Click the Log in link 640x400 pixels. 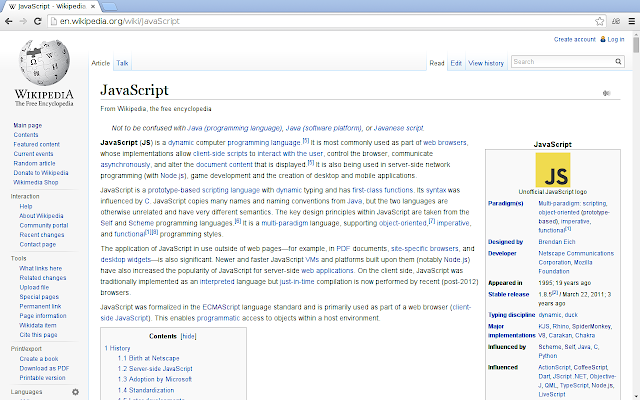(x=616, y=39)
